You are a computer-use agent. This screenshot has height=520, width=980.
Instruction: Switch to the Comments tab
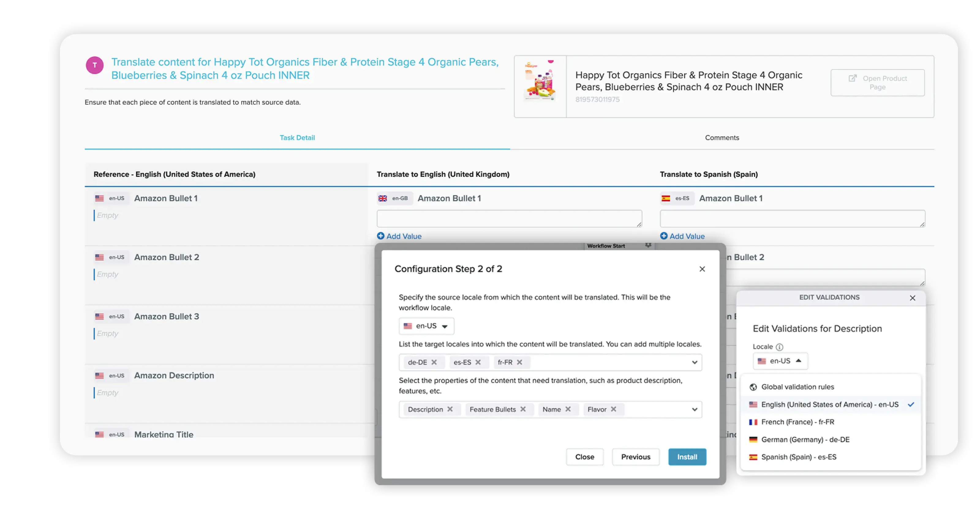(x=722, y=138)
